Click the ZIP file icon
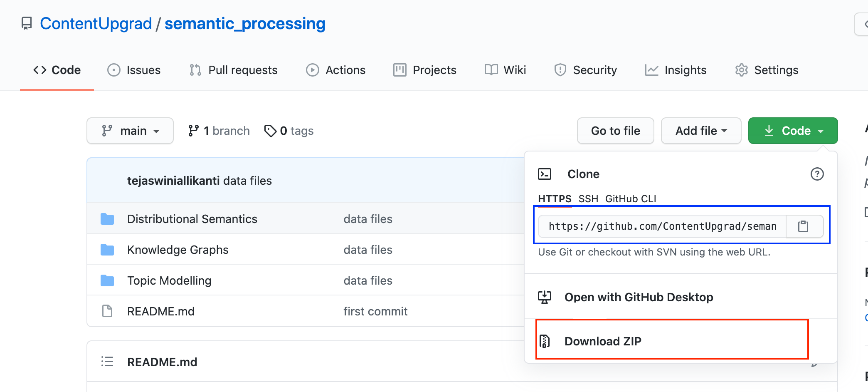Viewport: 868px width, 392px height. pyautogui.click(x=545, y=341)
